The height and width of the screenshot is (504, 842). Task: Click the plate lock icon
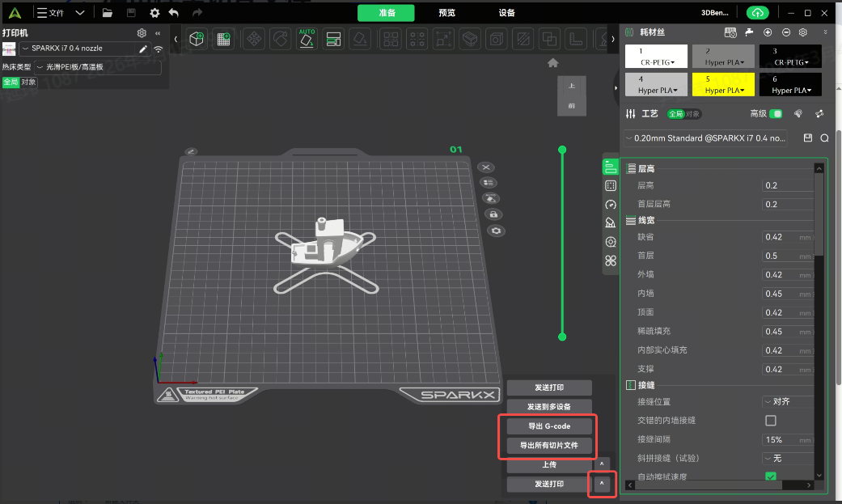tap(493, 214)
